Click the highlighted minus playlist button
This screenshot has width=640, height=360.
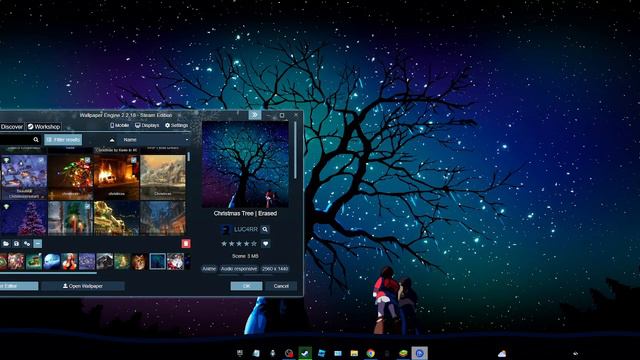[38, 244]
